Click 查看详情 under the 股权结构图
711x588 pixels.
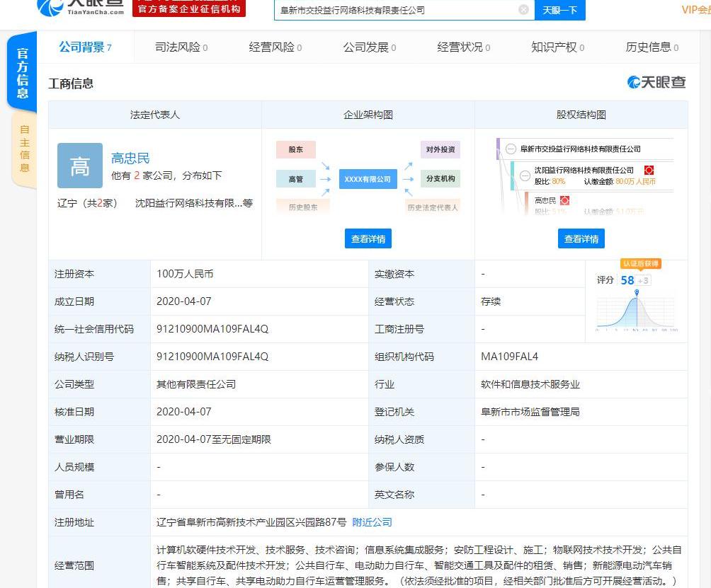point(581,238)
